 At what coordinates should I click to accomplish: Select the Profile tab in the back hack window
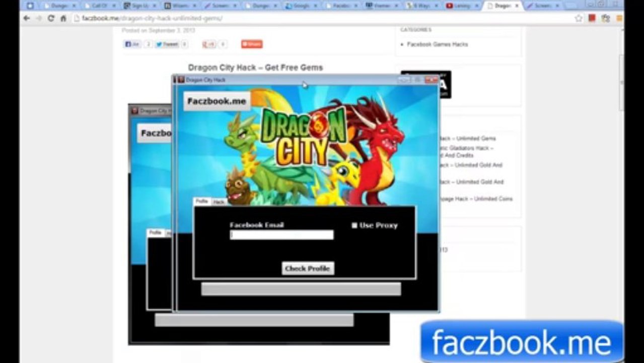[x=155, y=232]
